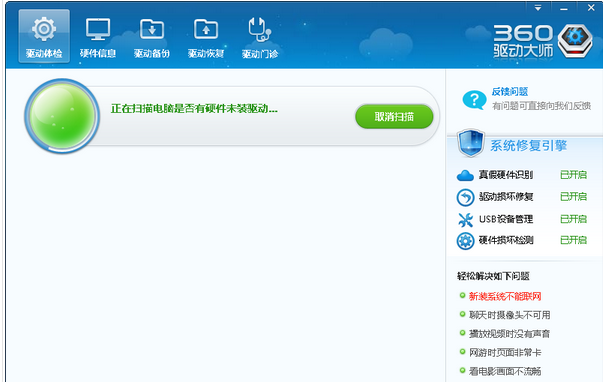This screenshot has height=382, width=603.
Task: Close the 360驱动大师 window
Action: coord(591,8)
